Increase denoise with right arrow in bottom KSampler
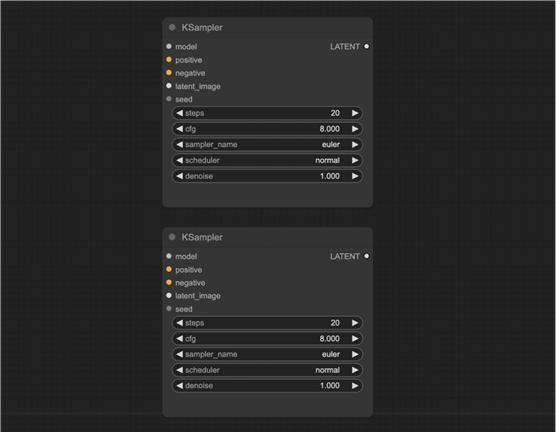Viewport: 556px width, 432px height. point(355,386)
